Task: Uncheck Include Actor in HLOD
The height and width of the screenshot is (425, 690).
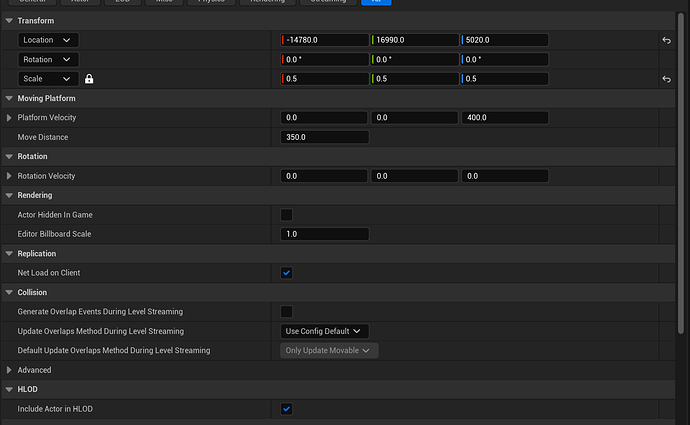Action: pyautogui.click(x=287, y=409)
